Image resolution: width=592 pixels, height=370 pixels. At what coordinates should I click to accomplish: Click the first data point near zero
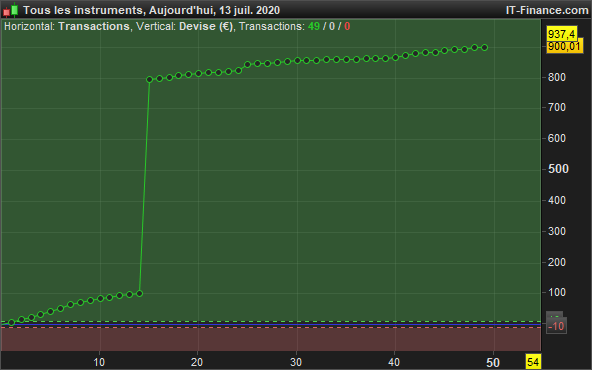pyautogui.click(x=12, y=322)
